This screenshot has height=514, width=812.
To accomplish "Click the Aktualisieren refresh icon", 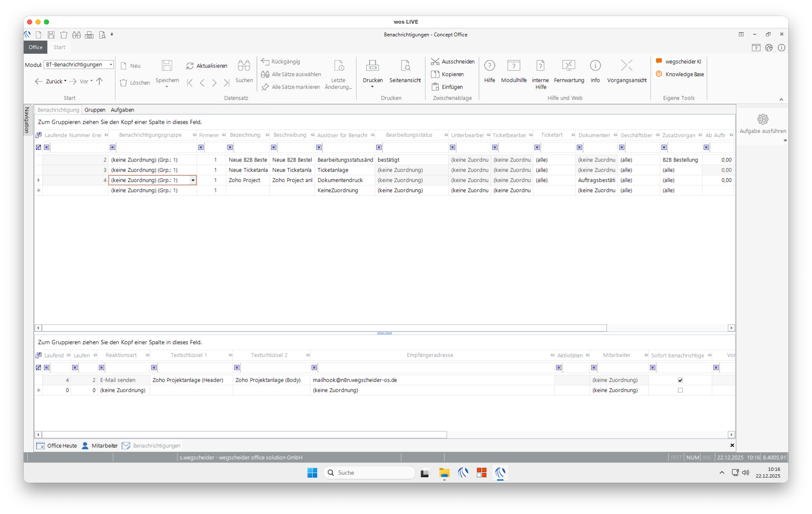I will click(190, 66).
